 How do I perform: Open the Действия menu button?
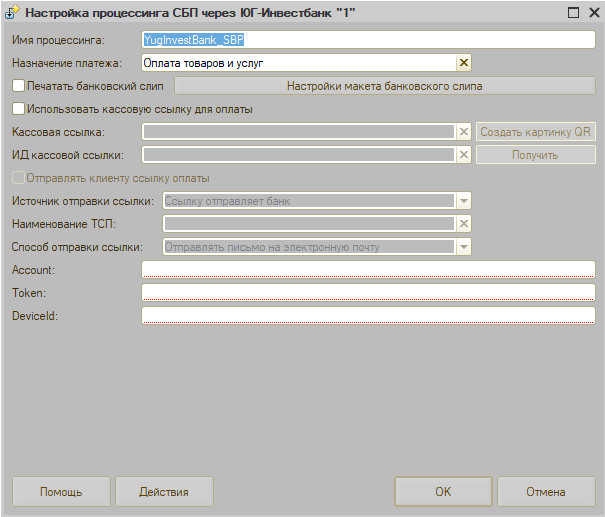click(164, 492)
